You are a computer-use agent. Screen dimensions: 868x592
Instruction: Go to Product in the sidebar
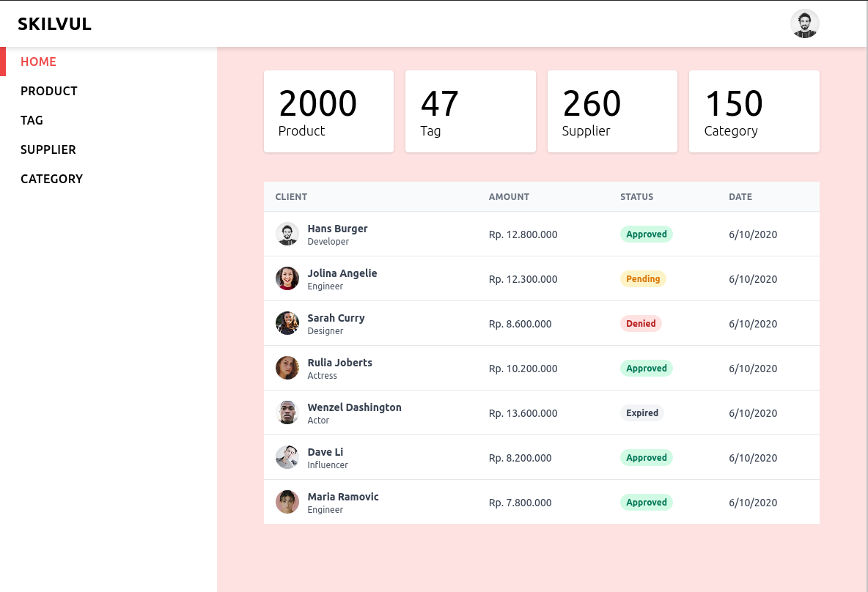[x=49, y=91]
